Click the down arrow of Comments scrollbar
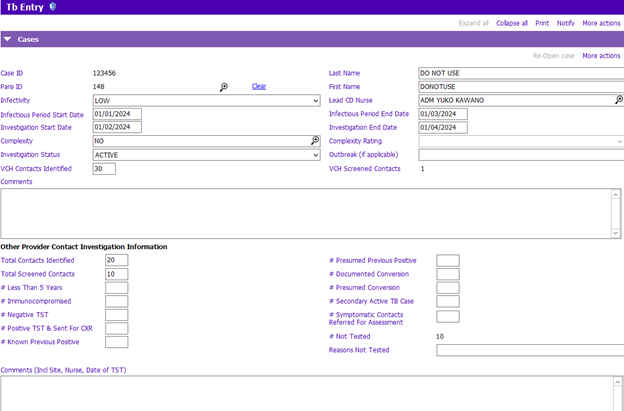 [x=615, y=233]
